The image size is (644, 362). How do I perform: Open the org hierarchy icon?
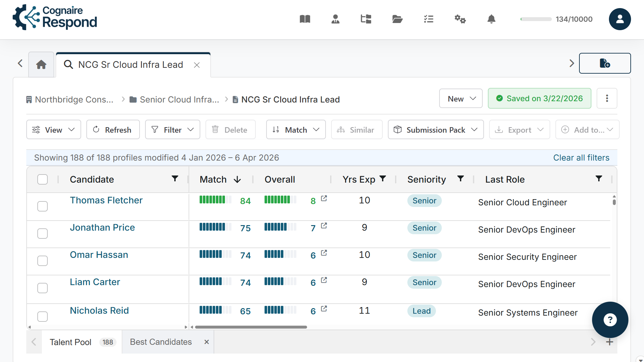pos(365,19)
